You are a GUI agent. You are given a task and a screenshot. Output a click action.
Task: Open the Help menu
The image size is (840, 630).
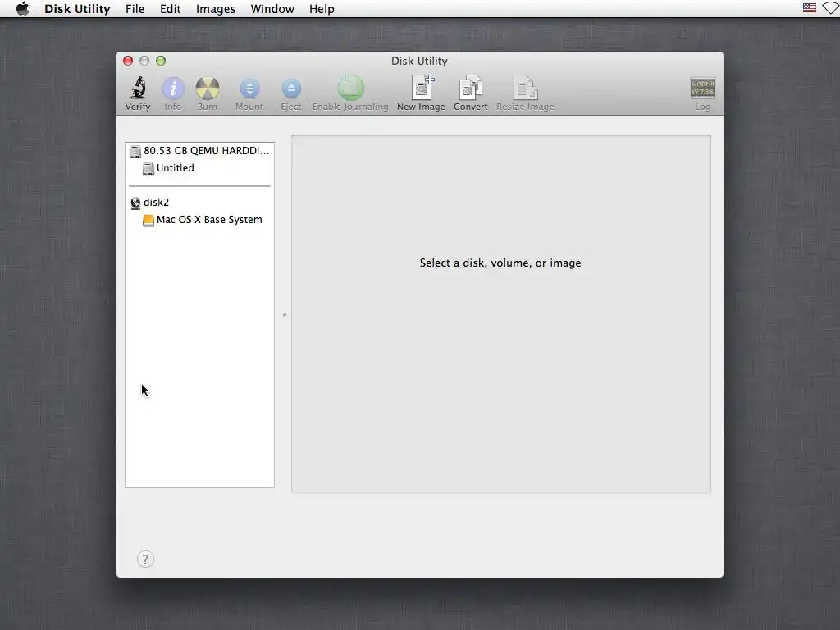click(x=322, y=8)
